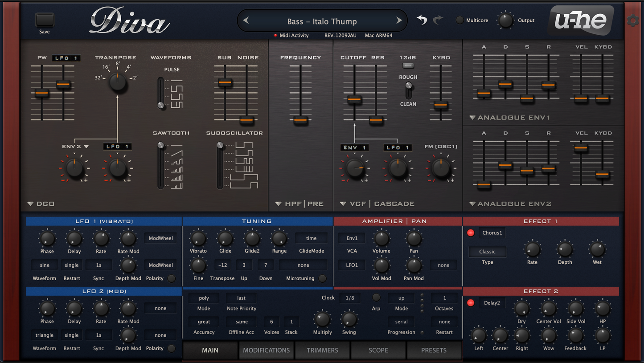Click the HPF FREQUENCY slider
This screenshot has height=363, width=644.
coord(300,120)
